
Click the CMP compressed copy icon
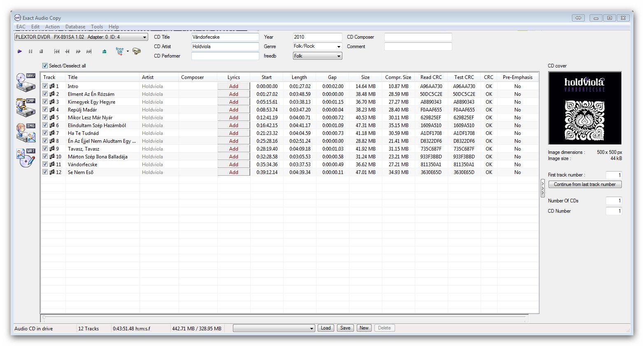click(26, 107)
